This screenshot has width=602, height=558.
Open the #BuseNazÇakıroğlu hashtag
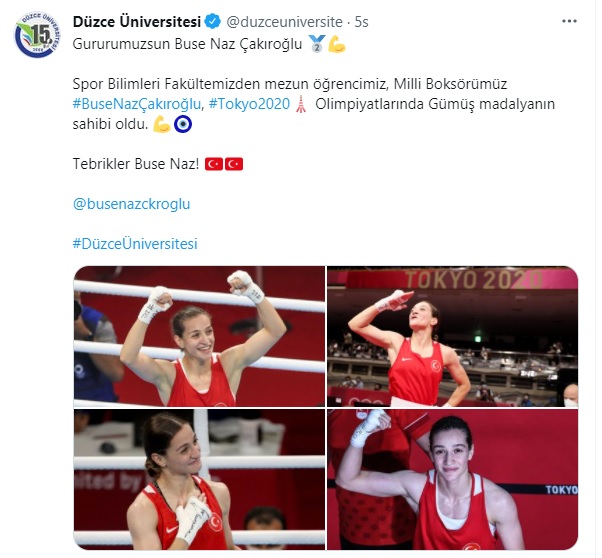point(137,104)
